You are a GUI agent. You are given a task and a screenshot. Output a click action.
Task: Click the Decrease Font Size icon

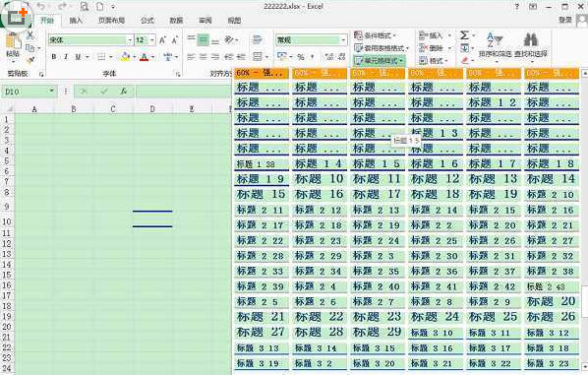tap(175, 40)
